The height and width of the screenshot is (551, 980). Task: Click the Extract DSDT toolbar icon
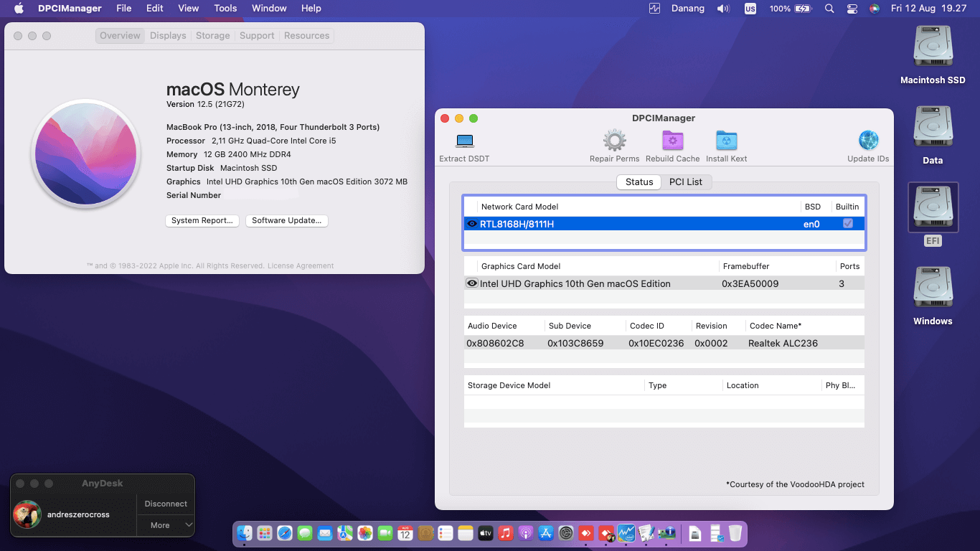(464, 141)
